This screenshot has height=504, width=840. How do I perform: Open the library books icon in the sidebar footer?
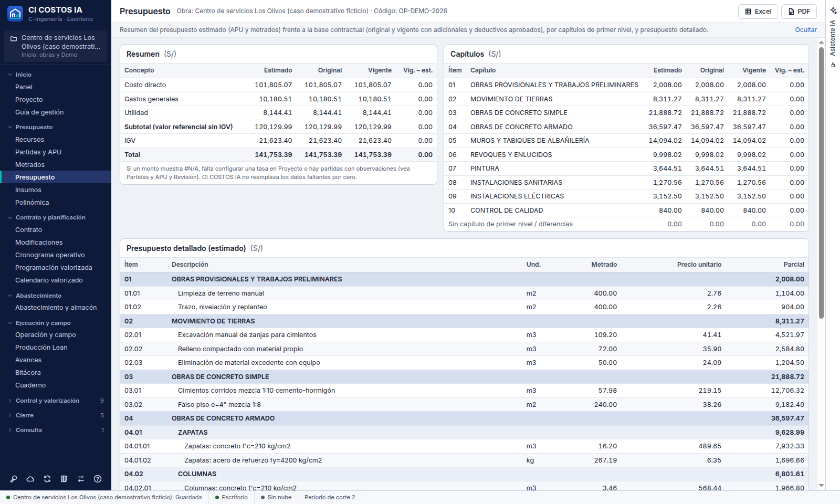[x=64, y=479]
